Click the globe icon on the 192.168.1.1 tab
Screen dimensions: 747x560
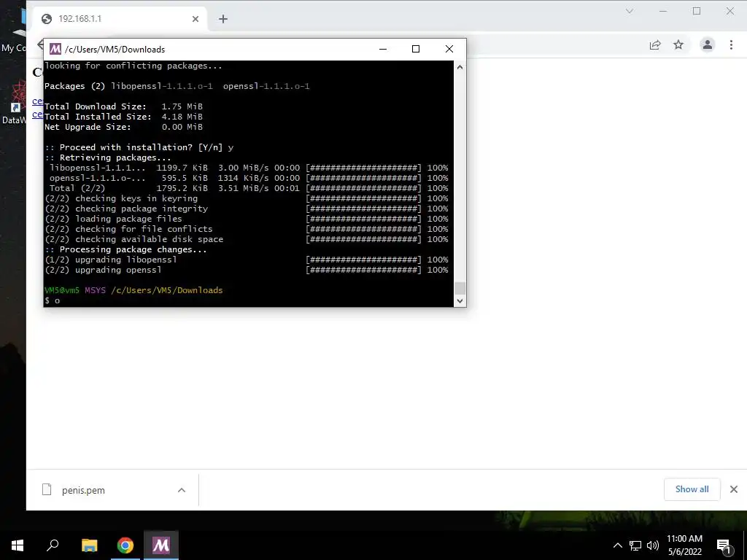coord(47,19)
